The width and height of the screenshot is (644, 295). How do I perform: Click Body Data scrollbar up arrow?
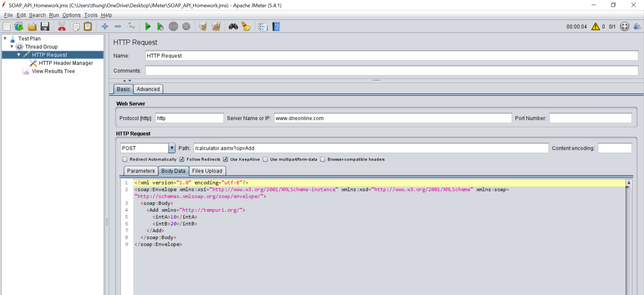pyautogui.click(x=628, y=183)
